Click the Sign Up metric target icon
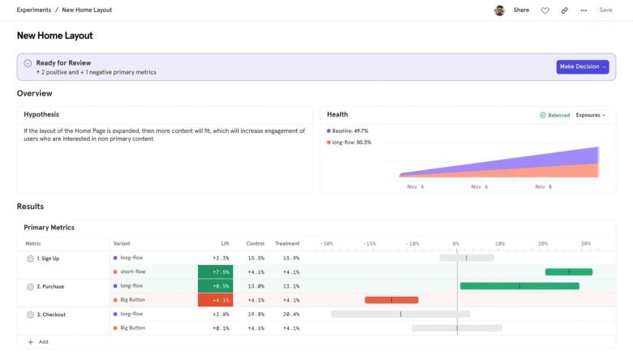633x364 pixels. tap(30, 259)
